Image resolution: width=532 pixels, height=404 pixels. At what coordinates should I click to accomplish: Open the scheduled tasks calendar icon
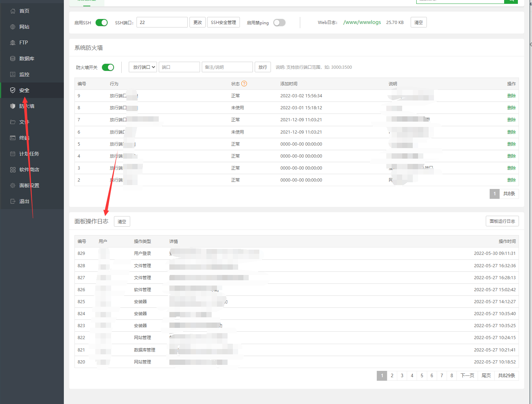(13, 154)
